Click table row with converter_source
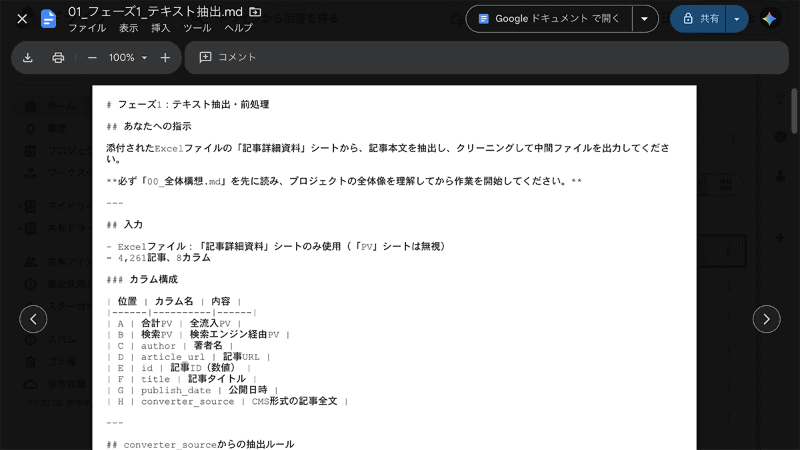Viewport: 800px width, 450px height. [x=227, y=402]
